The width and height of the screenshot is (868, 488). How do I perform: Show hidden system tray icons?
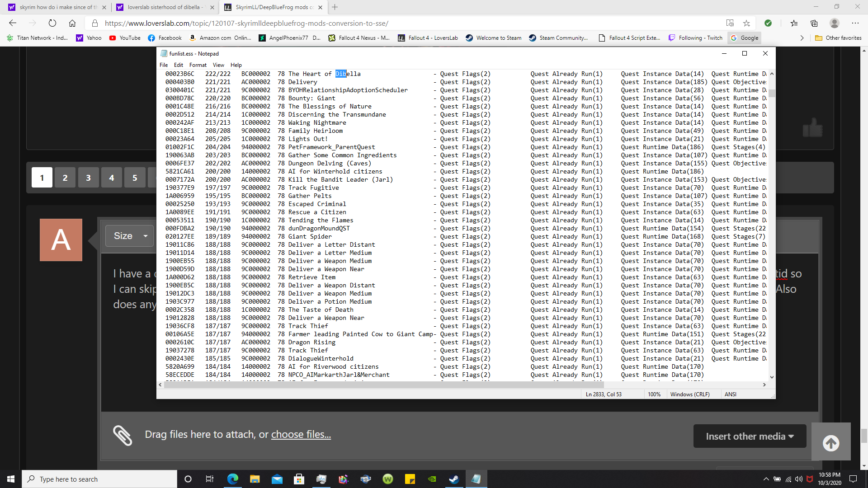click(x=766, y=479)
